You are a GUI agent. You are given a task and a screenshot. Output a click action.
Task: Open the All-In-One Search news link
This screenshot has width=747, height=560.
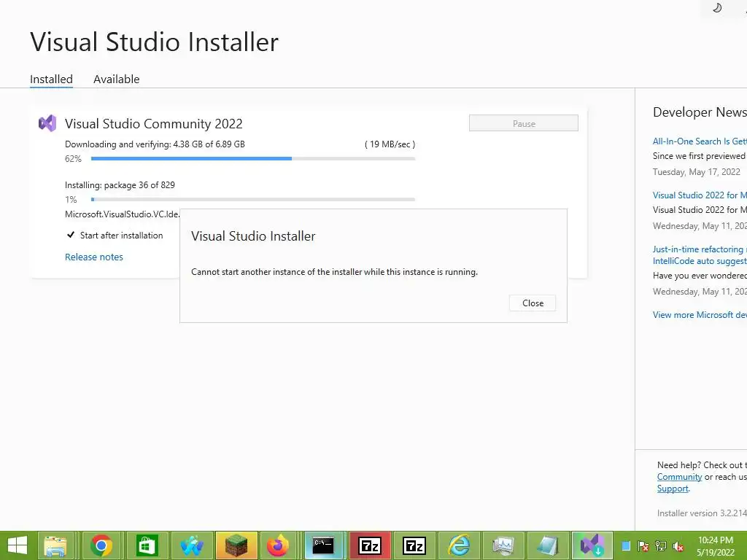(x=700, y=141)
